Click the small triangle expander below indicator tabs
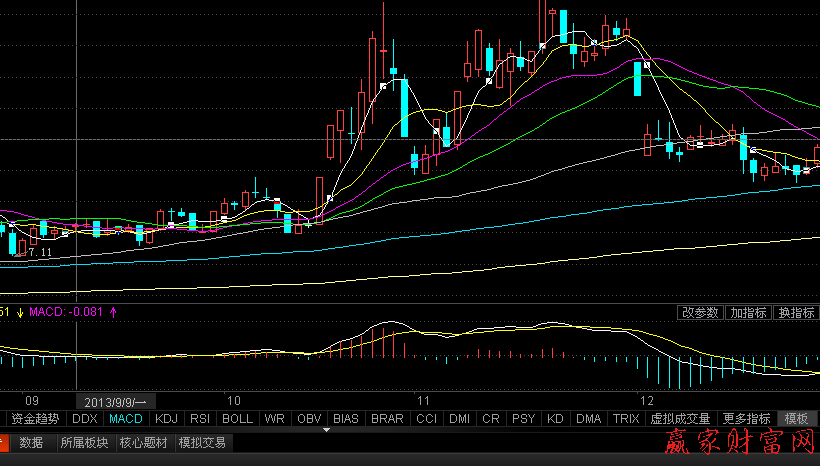Viewport: 820px width, 466px height. (326, 430)
